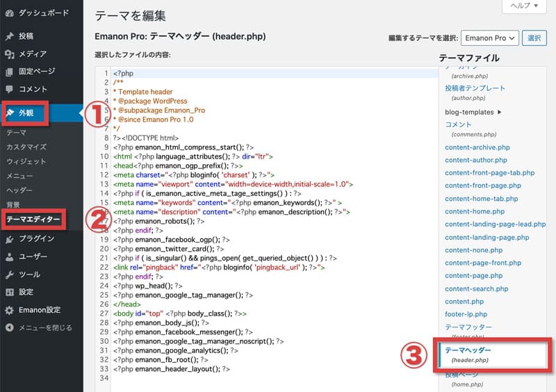Open content-page-front.php file
Viewport: 556px width, 392px height.
click(483, 263)
